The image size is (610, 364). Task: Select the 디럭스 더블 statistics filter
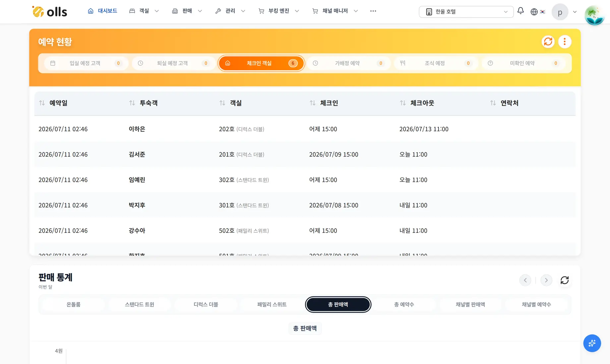[206, 304]
